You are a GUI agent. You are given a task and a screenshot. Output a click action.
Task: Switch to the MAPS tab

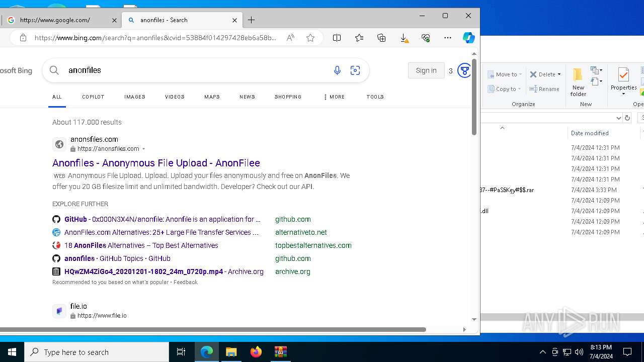[212, 97]
